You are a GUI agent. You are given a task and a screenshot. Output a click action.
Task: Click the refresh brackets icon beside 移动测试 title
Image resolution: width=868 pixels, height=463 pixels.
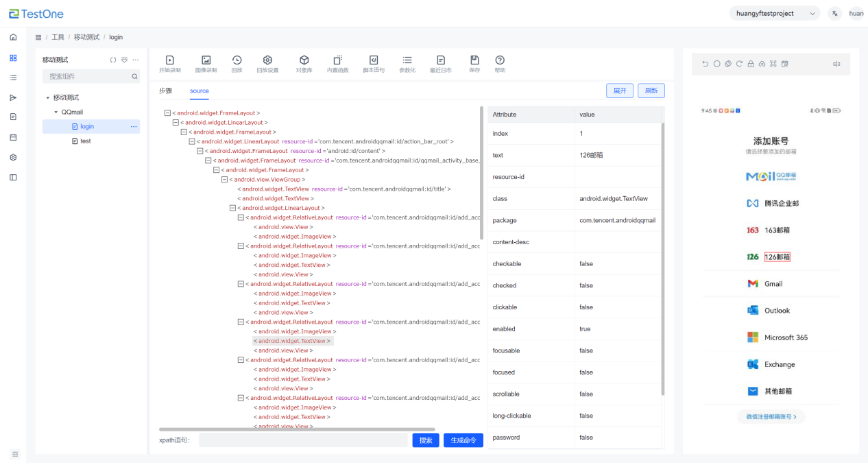[x=113, y=60]
